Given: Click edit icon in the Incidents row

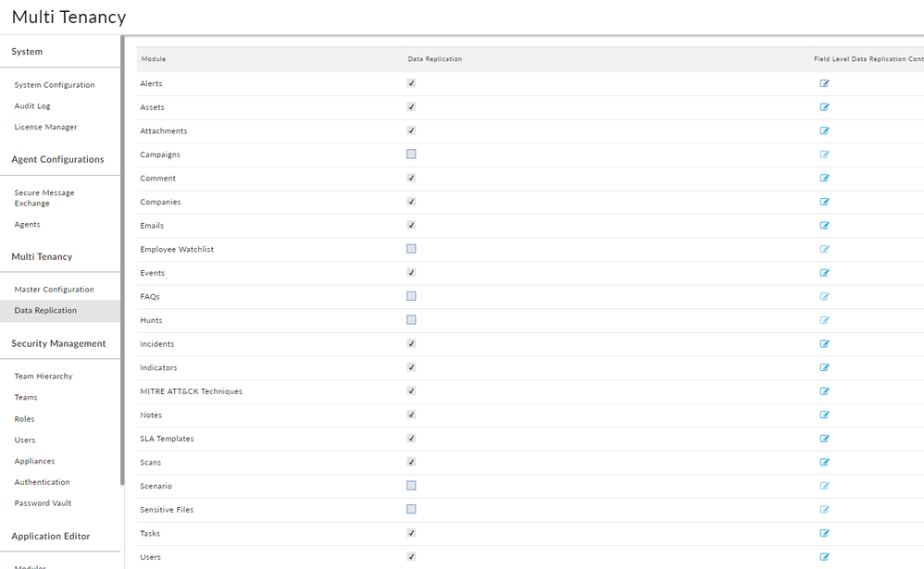Looking at the screenshot, I should 824,344.
